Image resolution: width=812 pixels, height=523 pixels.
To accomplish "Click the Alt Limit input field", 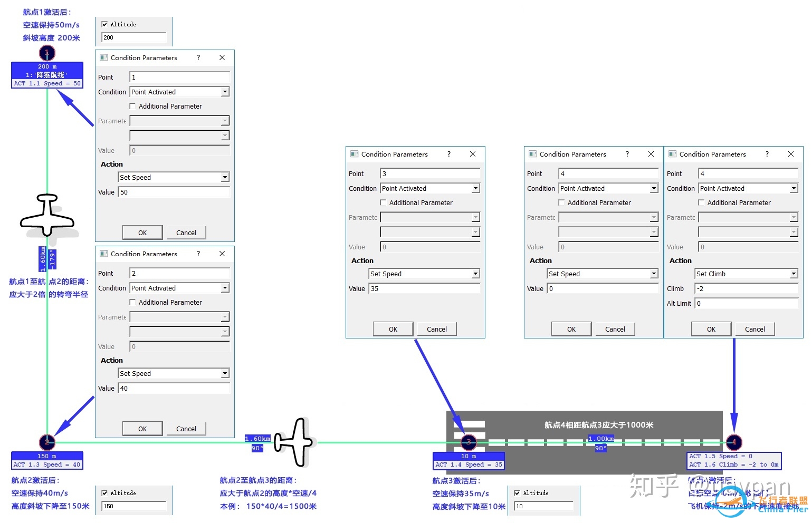I will pos(746,303).
